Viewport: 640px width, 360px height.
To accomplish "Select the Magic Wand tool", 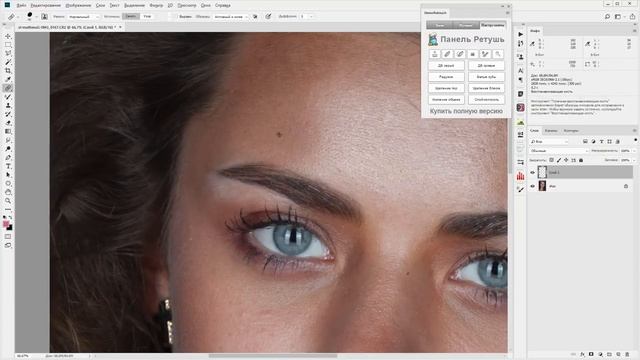I will pyautogui.click(x=8, y=62).
